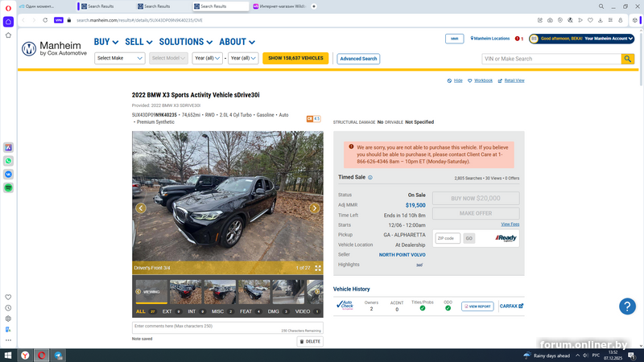644x362 pixels.
Task: Open Opera tab search magnifier
Action: click(x=601, y=6)
